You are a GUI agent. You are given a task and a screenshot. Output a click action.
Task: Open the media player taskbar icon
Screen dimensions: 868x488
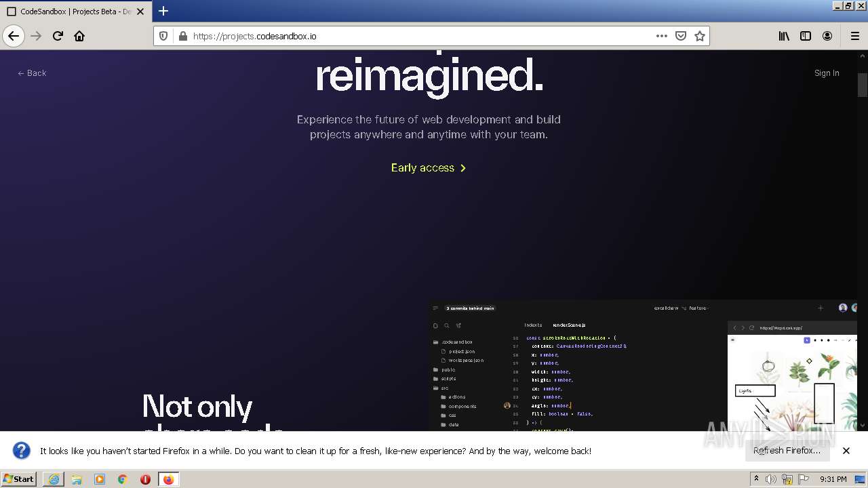click(x=100, y=479)
